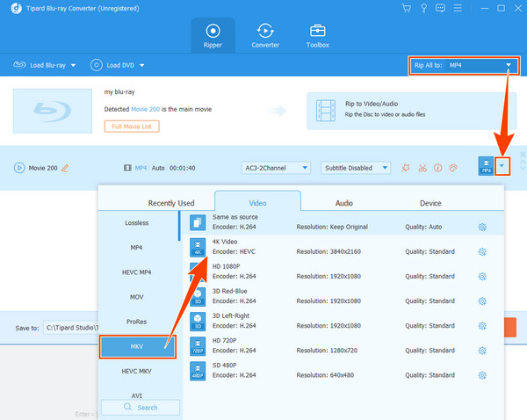Click the Same as source preset icon
527x420 pixels.
coord(198,222)
